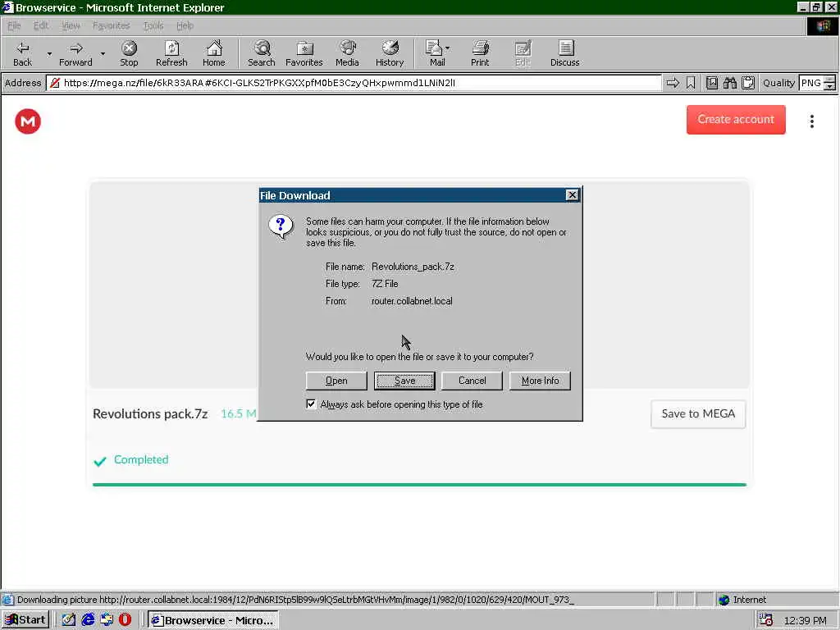Open the Favorites toolbar pane

coord(304,53)
